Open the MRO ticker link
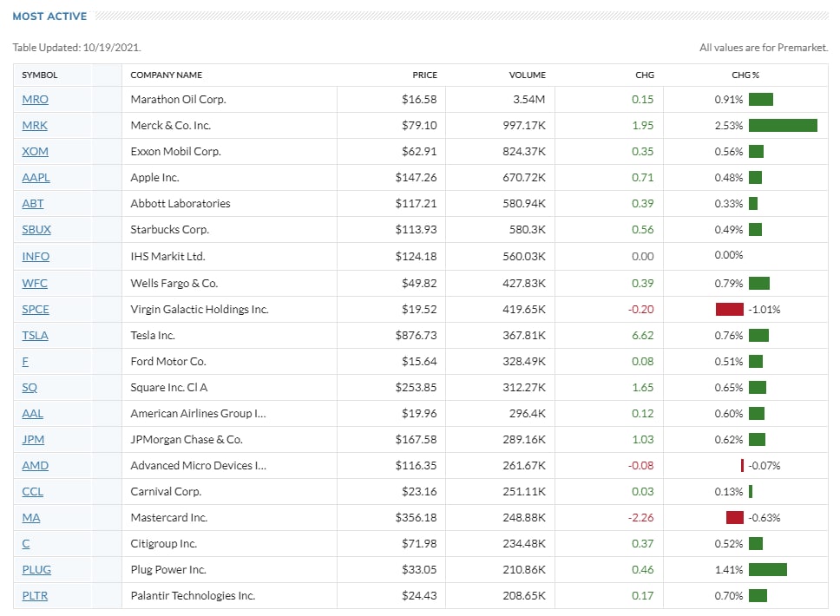The width and height of the screenshot is (840, 616). [x=35, y=100]
